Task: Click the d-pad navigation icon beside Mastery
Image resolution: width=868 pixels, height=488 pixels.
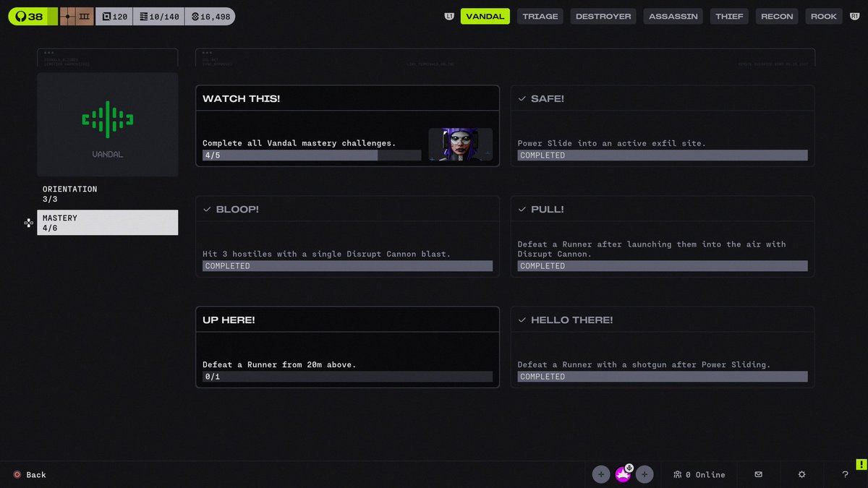Action: coord(28,223)
